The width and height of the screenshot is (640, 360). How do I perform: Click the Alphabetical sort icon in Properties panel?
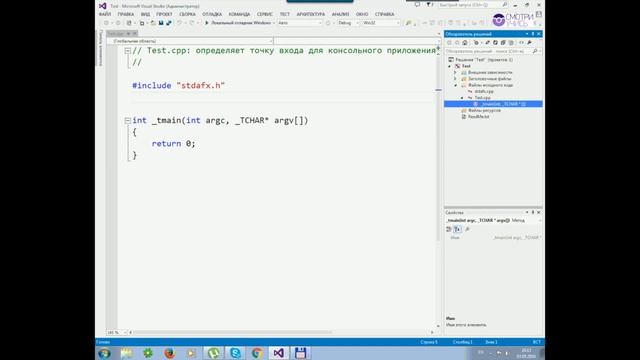[x=458, y=229]
